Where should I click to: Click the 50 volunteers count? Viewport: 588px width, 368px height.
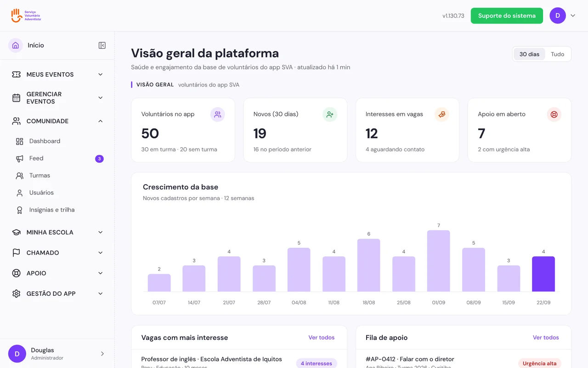coord(150,133)
